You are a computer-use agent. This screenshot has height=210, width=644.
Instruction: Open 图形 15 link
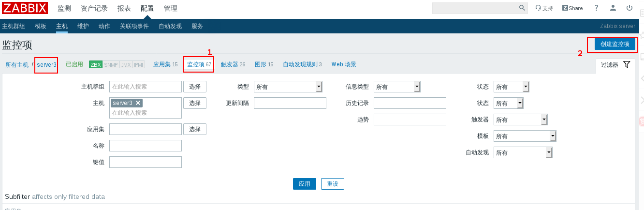coord(264,64)
